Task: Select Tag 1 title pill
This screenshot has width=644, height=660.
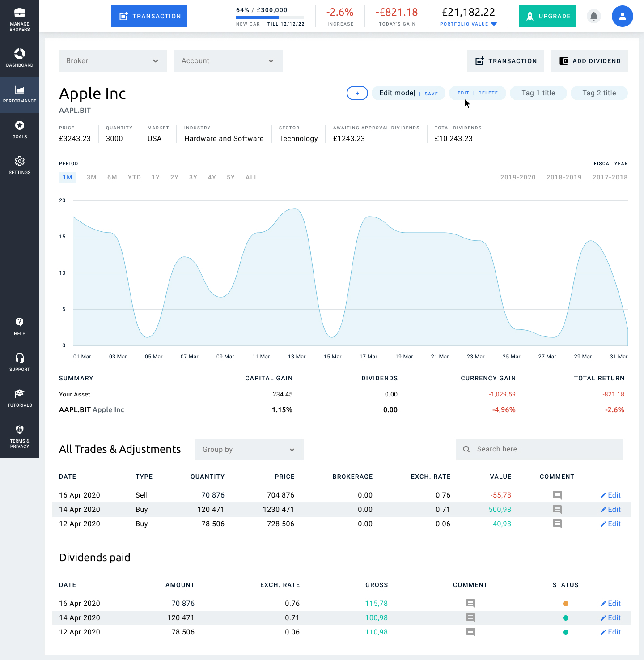Action: pyautogui.click(x=538, y=93)
